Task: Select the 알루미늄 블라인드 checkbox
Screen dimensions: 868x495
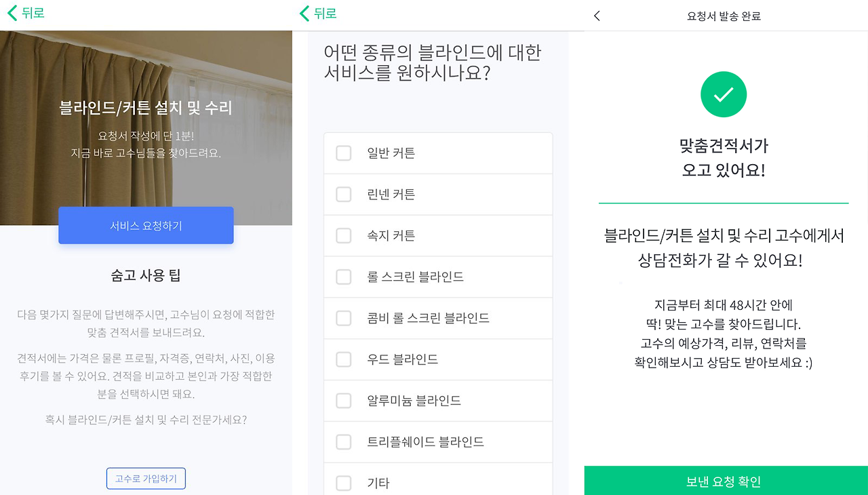Action: pos(343,401)
